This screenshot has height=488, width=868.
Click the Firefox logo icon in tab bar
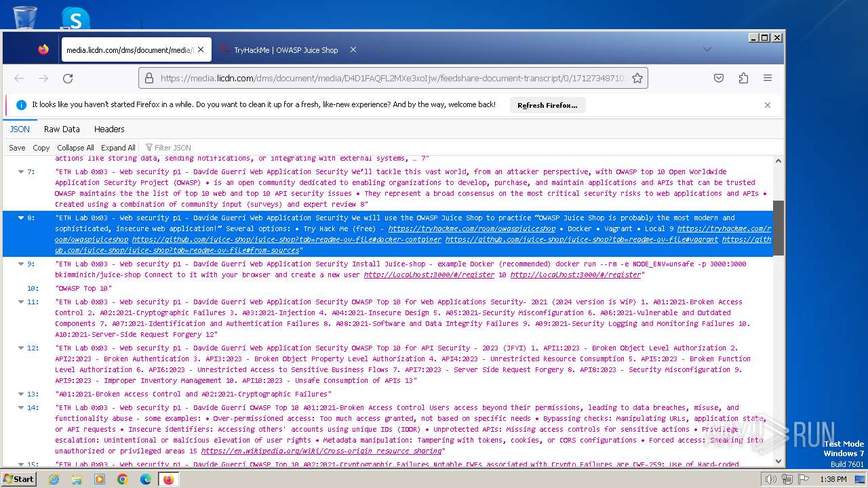[x=43, y=49]
